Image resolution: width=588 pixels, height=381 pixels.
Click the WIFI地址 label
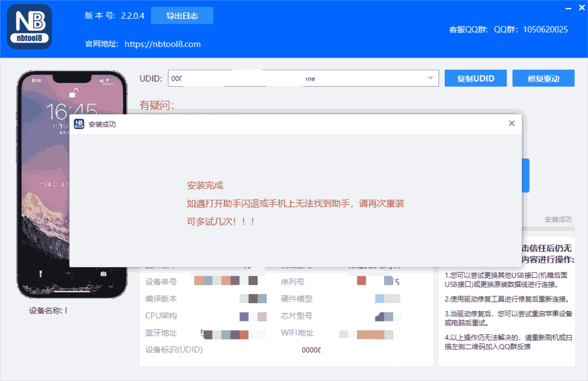[297, 333]
